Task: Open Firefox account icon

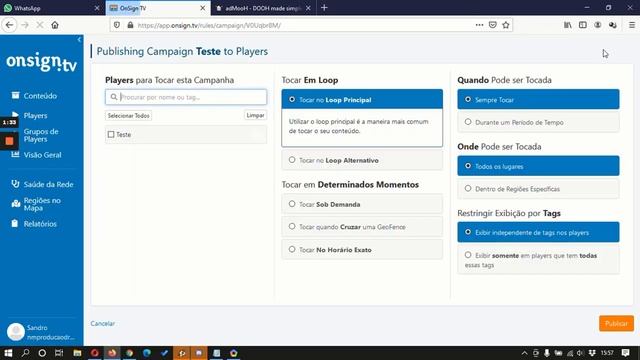Action: 598,25
